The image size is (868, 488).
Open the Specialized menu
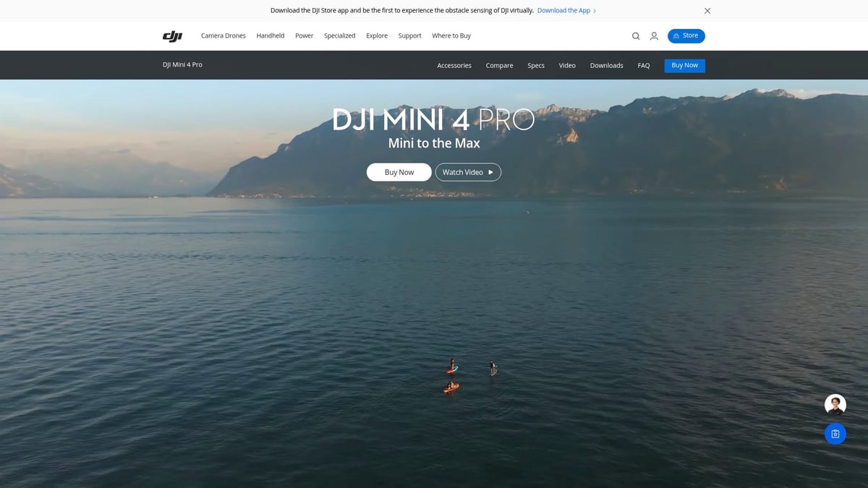tap(339, 35)
